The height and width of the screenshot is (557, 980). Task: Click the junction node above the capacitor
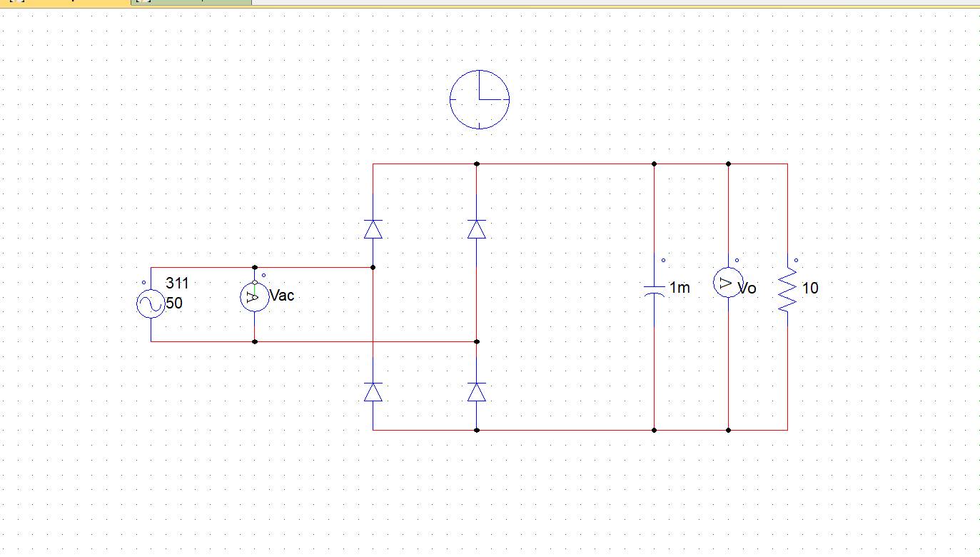pos(655,164)
